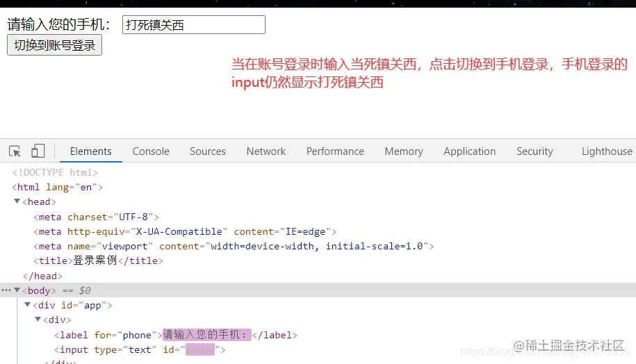636x364 pixels.
Task: Switch to the Network tab
Action: [x=266, y=151]
